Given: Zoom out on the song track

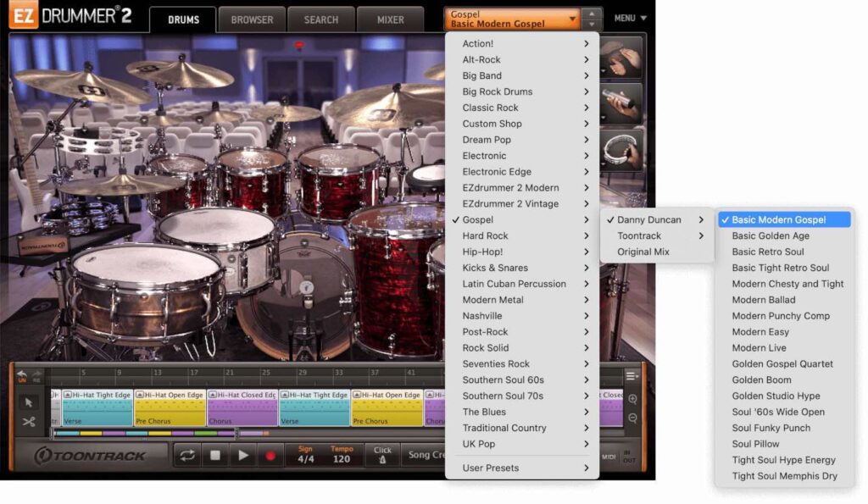Looking at the screenshot, I should (632, 418).
